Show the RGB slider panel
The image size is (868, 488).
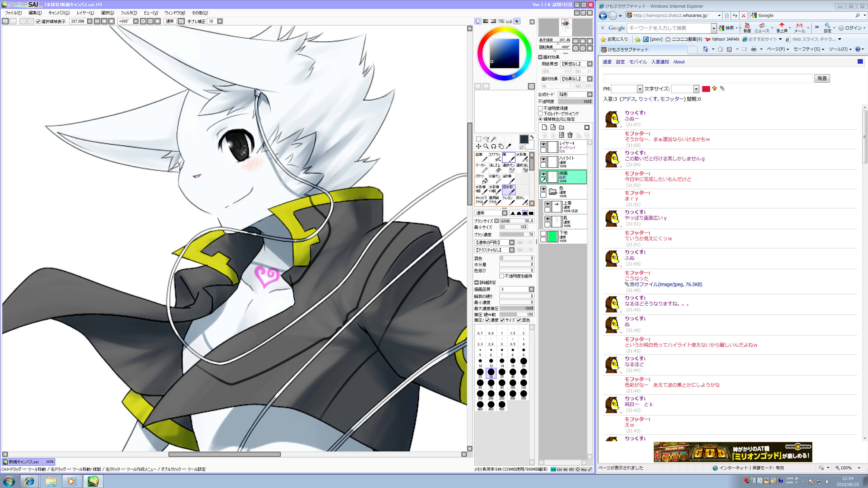click(x=486, y=21)
